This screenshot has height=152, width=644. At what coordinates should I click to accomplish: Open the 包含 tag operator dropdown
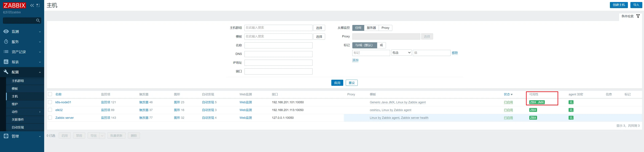coord(401,53)
